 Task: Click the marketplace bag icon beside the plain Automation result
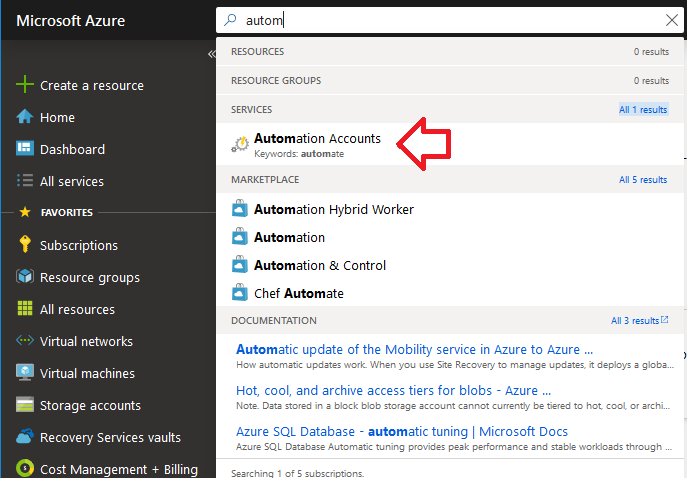240,237
